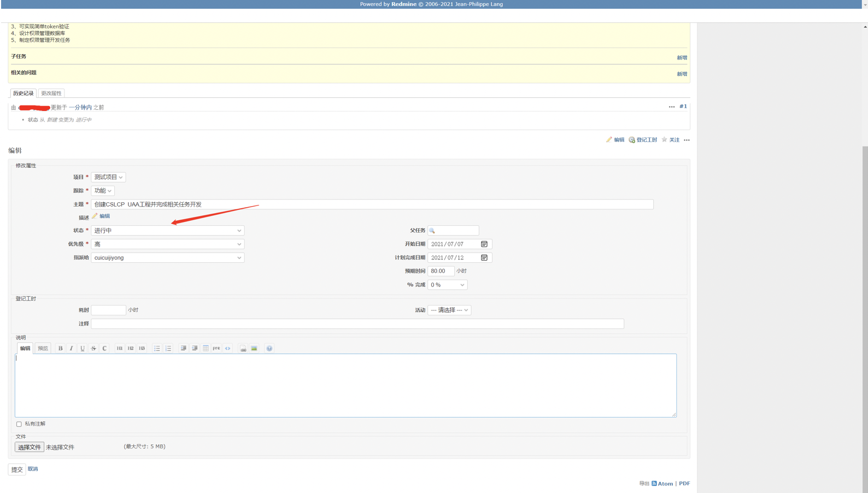Open the 跟踪 dropdown showing 功能
Image resolution: width=868 pixels, height=493 pixels.
pyautogui.click(x=103, y=191)
